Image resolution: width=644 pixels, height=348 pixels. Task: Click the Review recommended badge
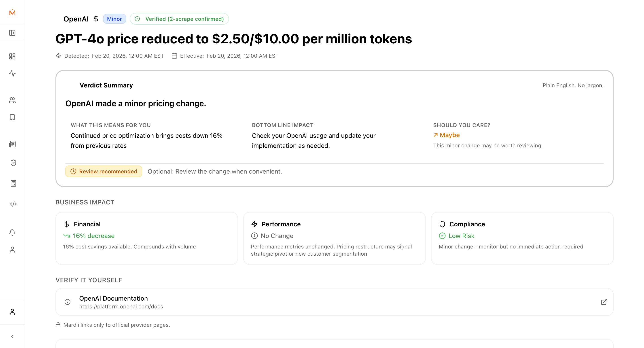(x=104, y=172)
